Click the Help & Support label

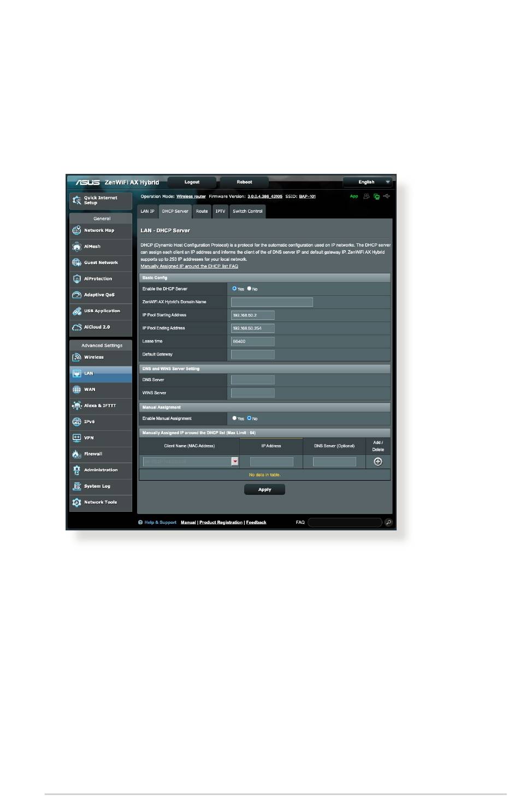160,522
